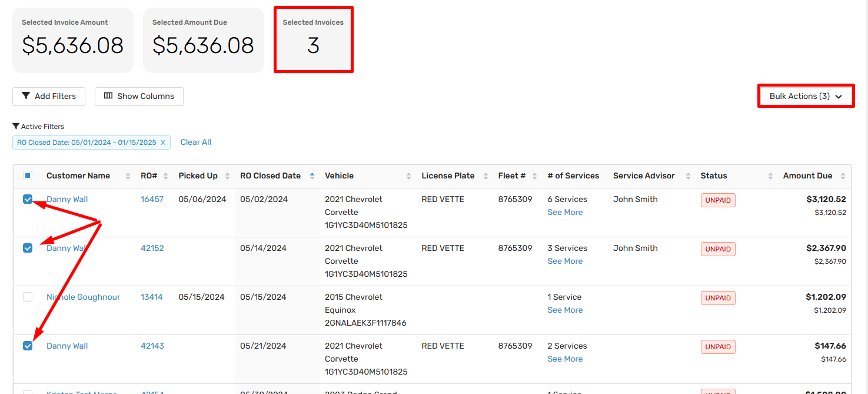The height and width of the screenshot is (394, 868).
Task: Sort by Picked Up column arrows
Action: [x=227, y=176]
